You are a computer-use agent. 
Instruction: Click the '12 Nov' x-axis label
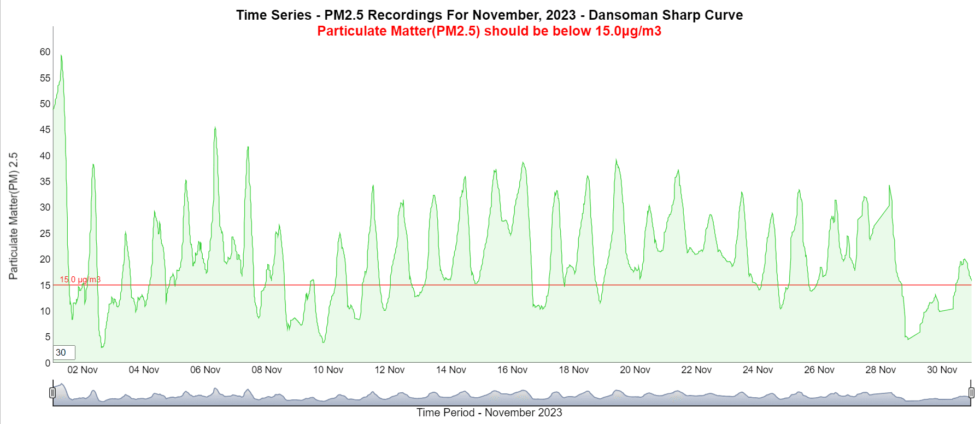click(389, 370)
